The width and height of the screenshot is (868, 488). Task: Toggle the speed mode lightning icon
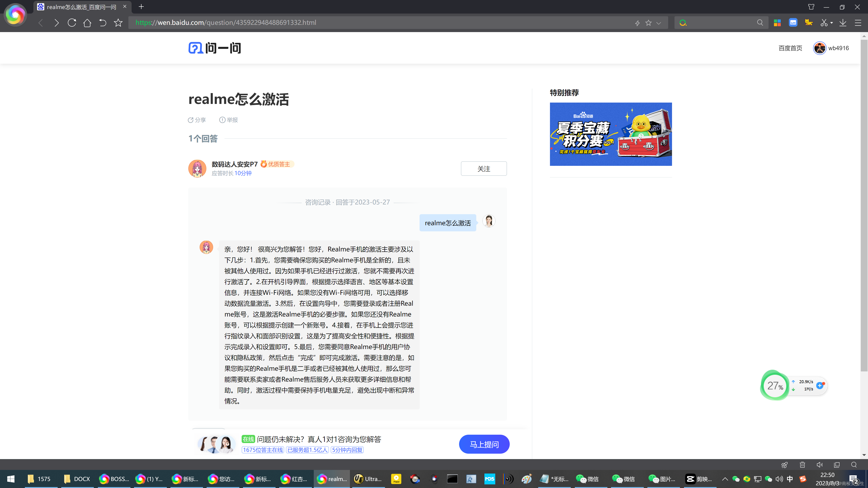pyautogui.click(x=637, y=23)
